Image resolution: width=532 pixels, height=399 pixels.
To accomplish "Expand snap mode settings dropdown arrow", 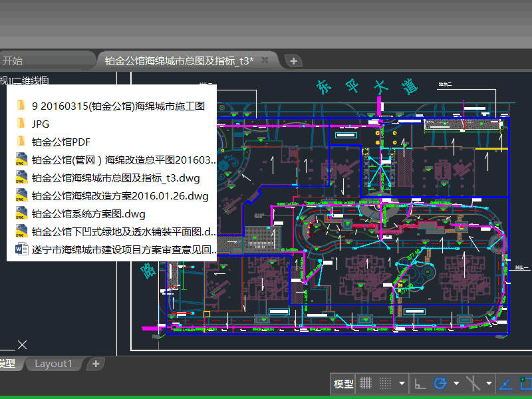I will pos(402,384).
